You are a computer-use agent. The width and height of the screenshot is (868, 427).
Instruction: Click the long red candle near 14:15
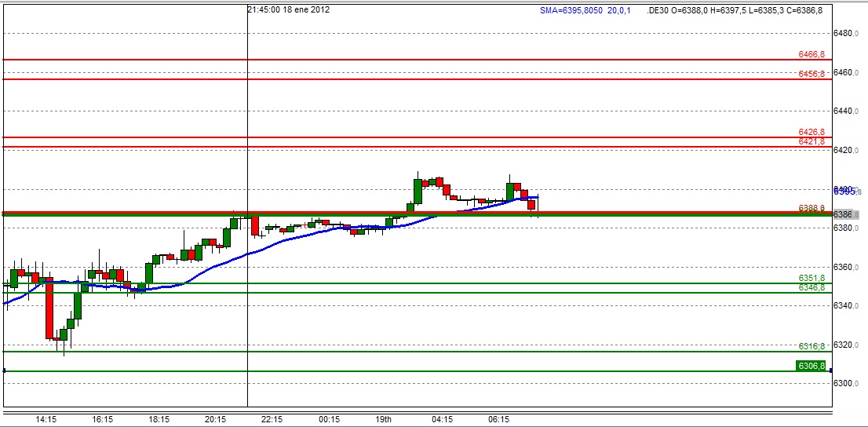[x=49, y=308]
